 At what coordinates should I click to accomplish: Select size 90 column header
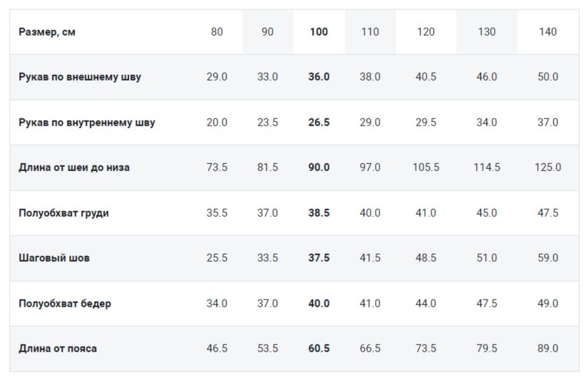pos(267,32)
